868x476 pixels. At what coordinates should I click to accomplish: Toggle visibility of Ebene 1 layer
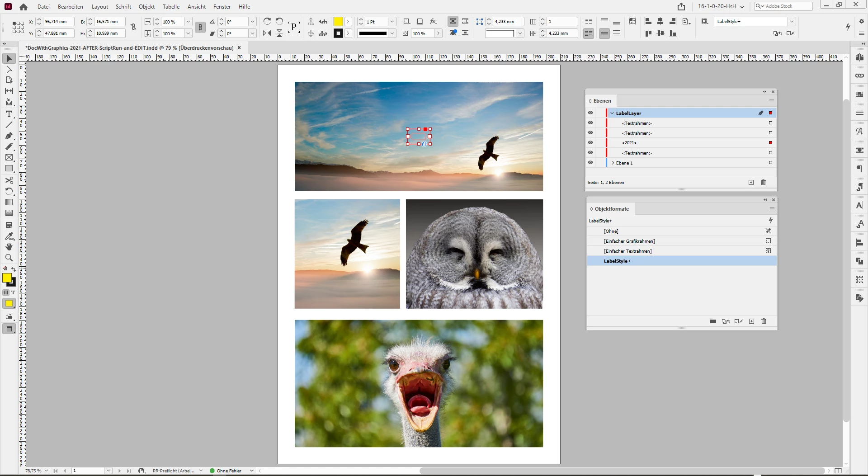[x=590, y=163]
